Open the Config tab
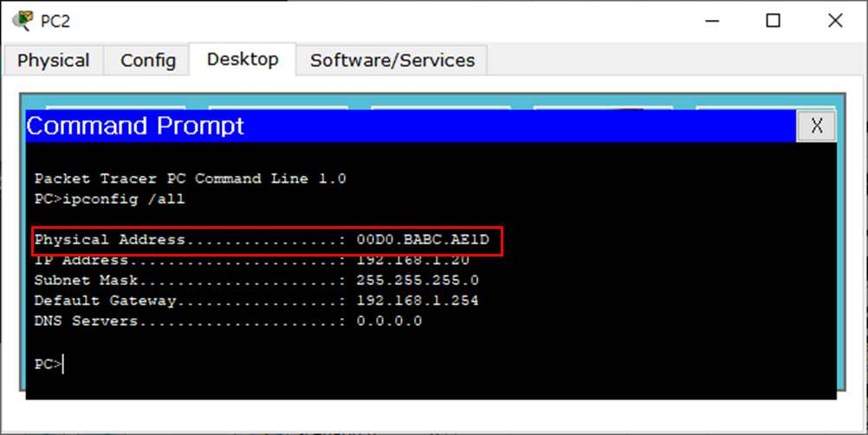Screen dimensions: 868x435 click(148, 61)
